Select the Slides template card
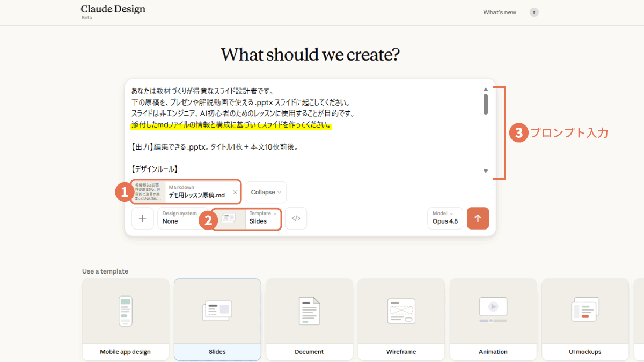644x362 pixels. pyautogui.click(x=217, y=320)
